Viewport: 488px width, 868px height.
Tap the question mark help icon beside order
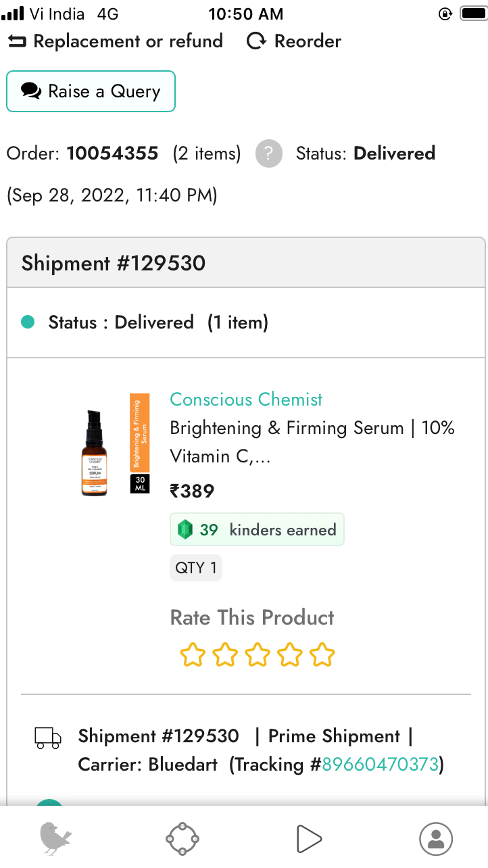(268, 153)
